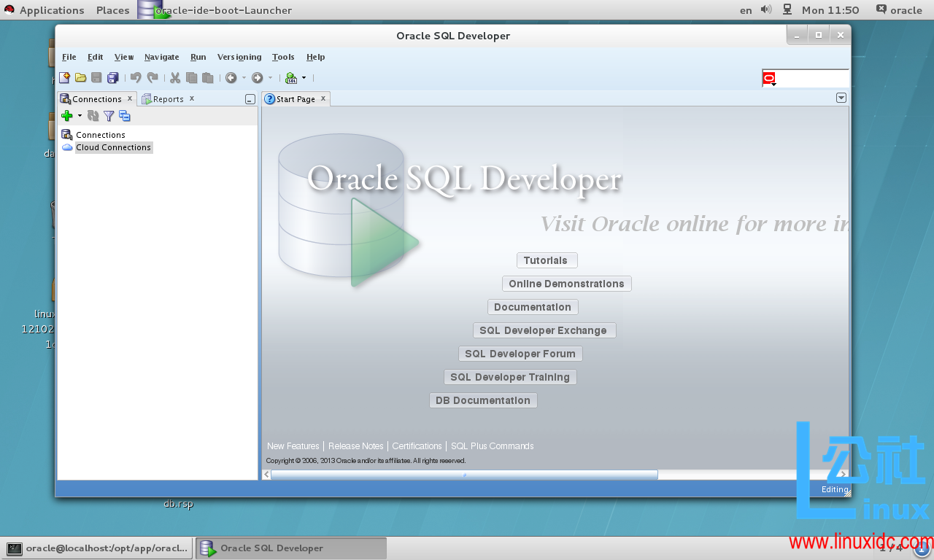Click the Back navigation arrow
Viewport: 934px width, 560px height.
coord(231,78)
